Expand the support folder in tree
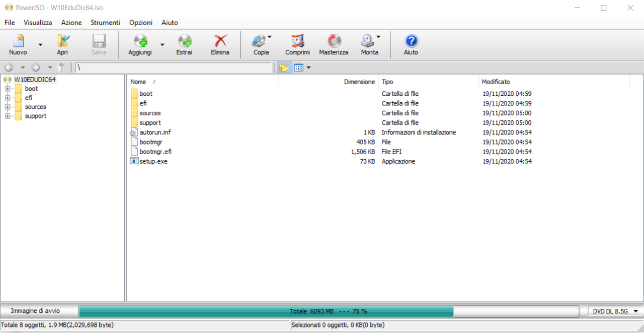The height and width of the screenshot is (333, 644). [x=8, y=116]
